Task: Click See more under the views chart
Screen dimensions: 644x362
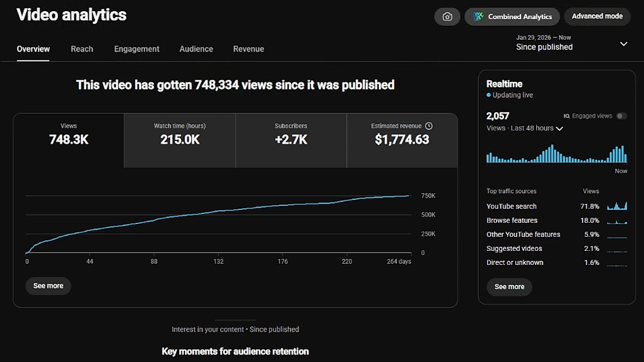Action: pyautogui.click(x=48, y=285)
